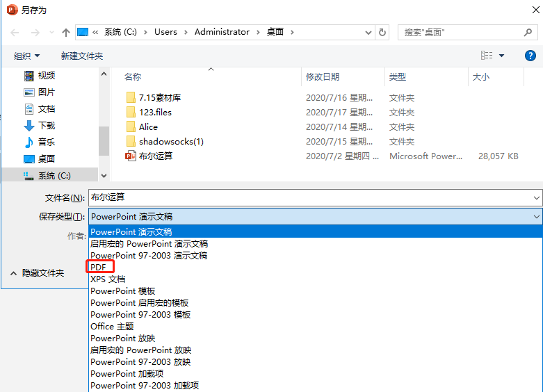Choose 启用宏的 PowerPoint 演示文稿 format
Viewport: 543px width, 392px height.
[x=316, y=243]
